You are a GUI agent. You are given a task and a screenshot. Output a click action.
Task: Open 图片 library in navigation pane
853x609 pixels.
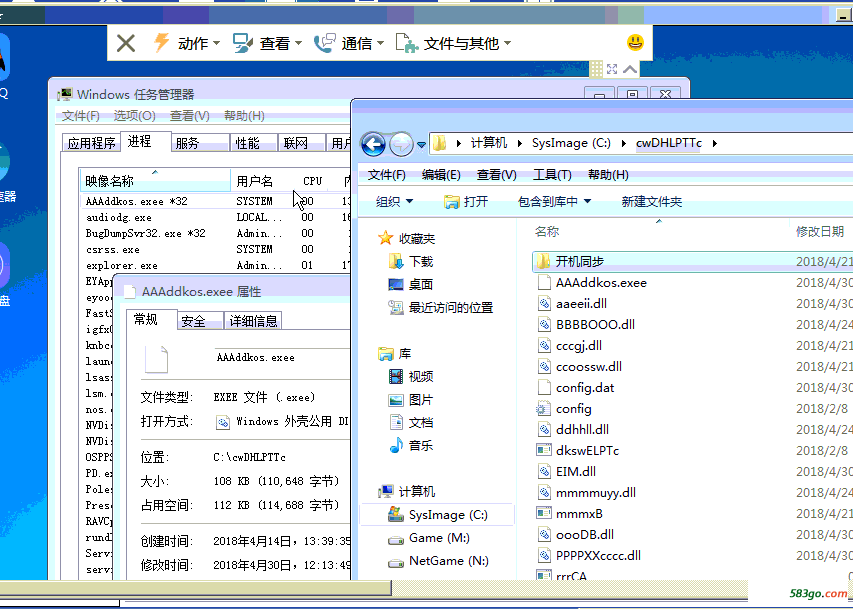411,399
